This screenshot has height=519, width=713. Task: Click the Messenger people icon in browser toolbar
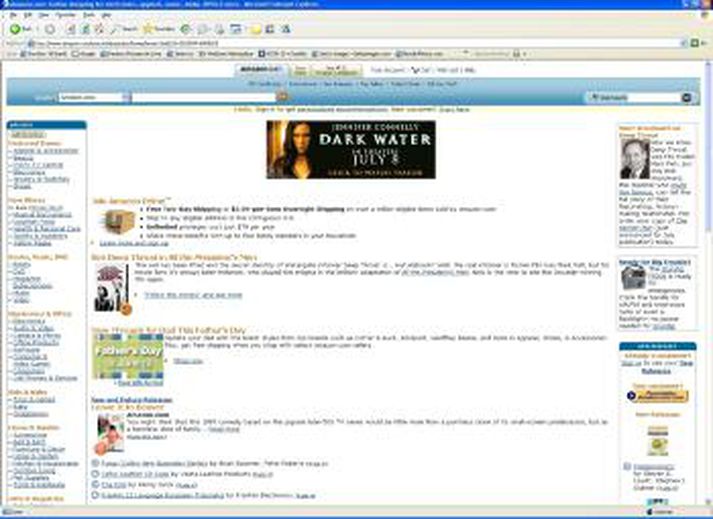click(x=286, y=29)
